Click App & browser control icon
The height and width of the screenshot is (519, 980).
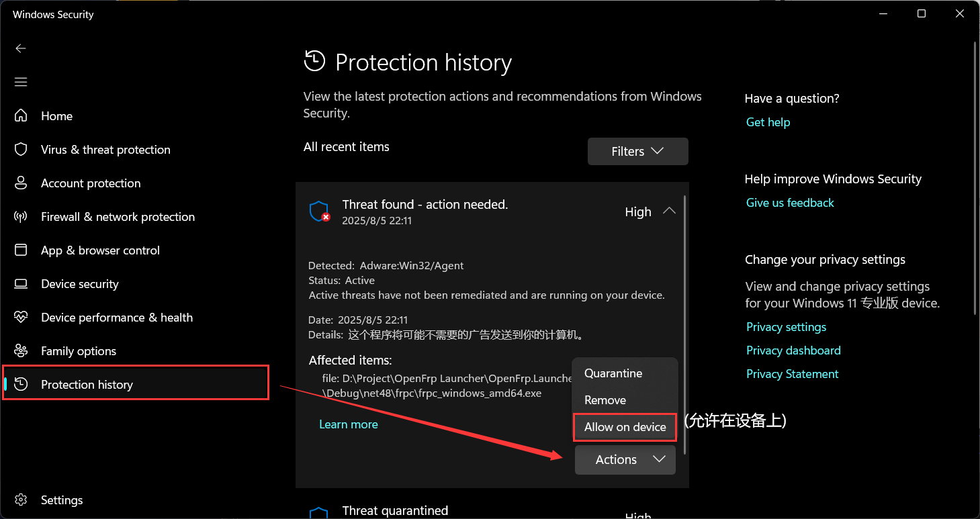click(x=21, y=250)
